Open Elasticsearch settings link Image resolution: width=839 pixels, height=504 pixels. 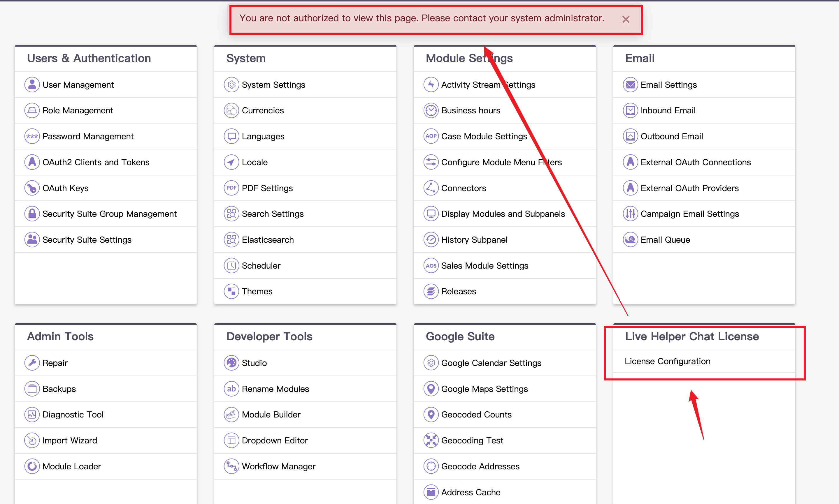(268, 239)
